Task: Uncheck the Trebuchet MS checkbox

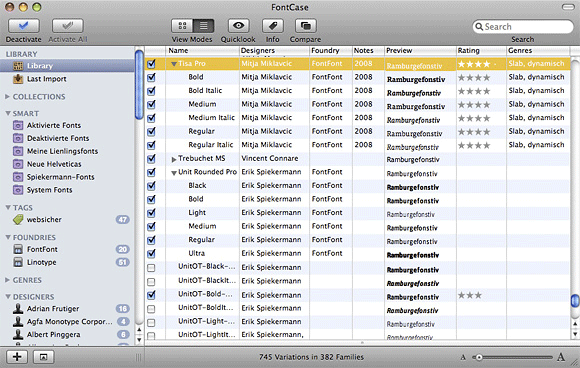Action: click(x=151, y=159)
